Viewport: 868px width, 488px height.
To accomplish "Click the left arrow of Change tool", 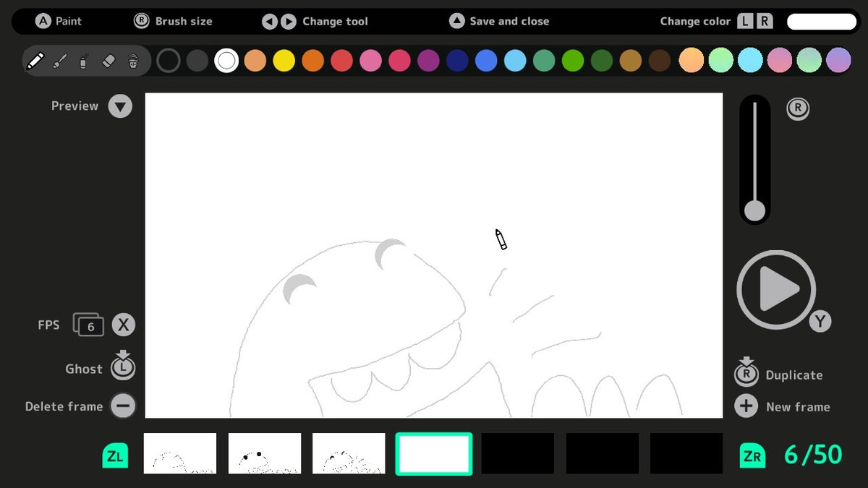I will 269,21.
